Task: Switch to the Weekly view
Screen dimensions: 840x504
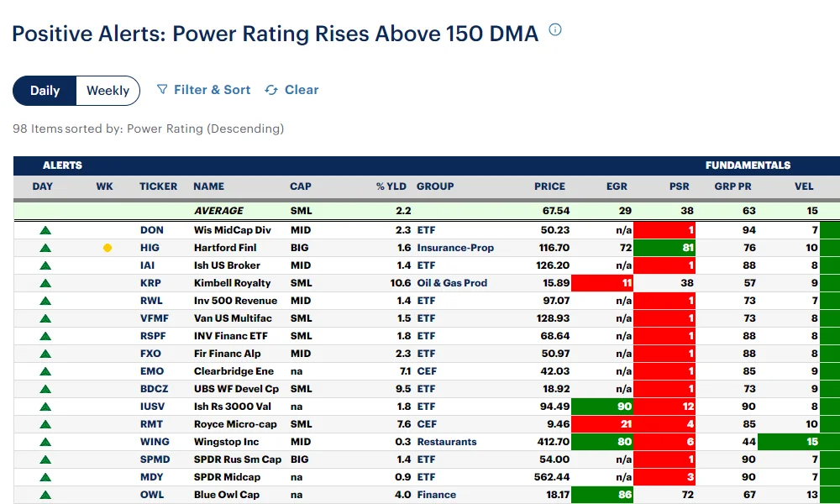Action: (x=108, y=91)
